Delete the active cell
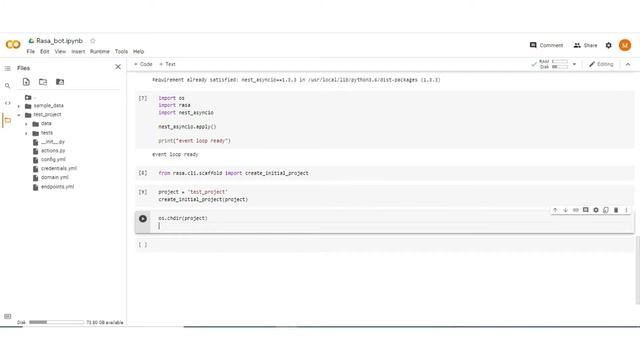This screenshot has height=360, width=640. click(x=616, y=210)
